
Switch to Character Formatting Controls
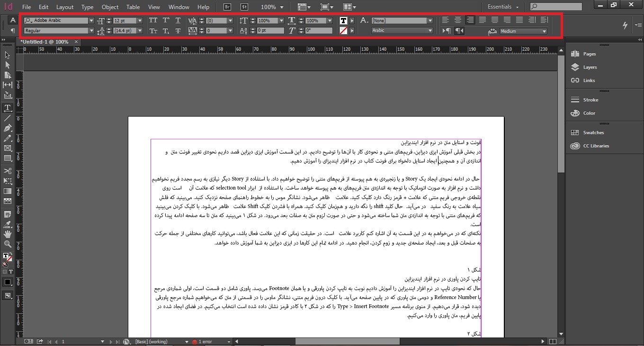coord(13,20)
